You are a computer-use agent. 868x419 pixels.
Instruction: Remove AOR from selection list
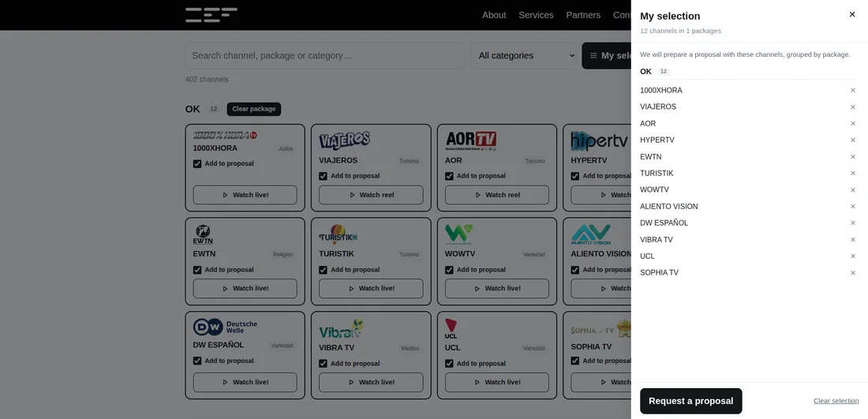(852, 123)
